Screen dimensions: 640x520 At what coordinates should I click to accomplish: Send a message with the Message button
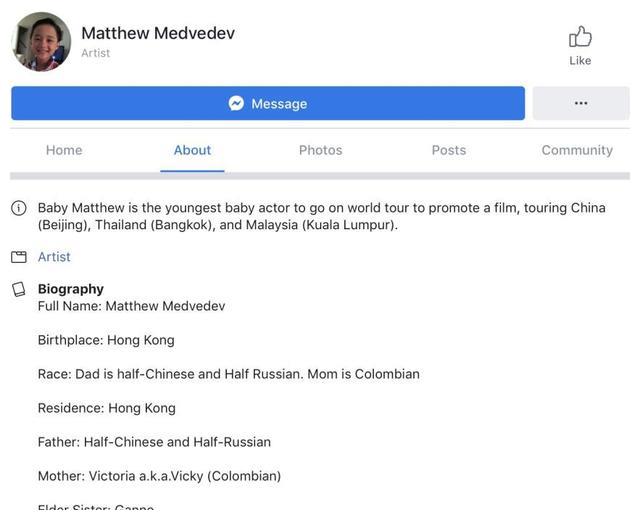tap(268, 103)
